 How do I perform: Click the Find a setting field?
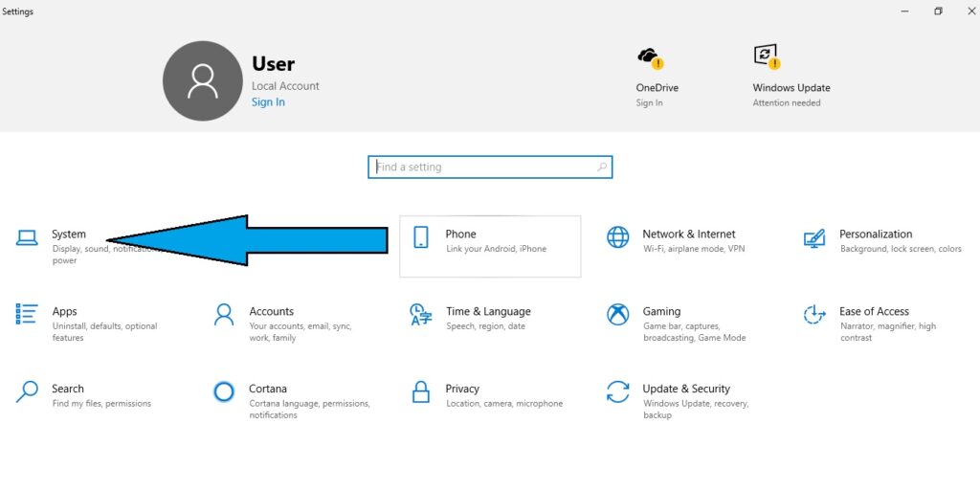[490, 167]
